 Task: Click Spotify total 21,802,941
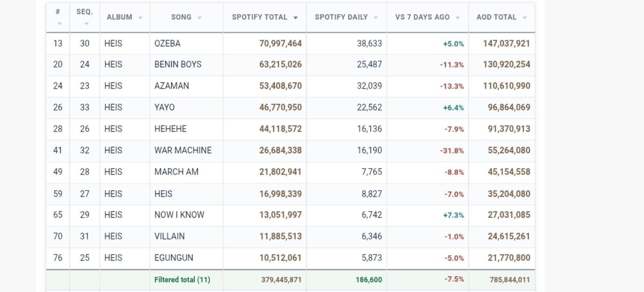click(x=280, y=172)
